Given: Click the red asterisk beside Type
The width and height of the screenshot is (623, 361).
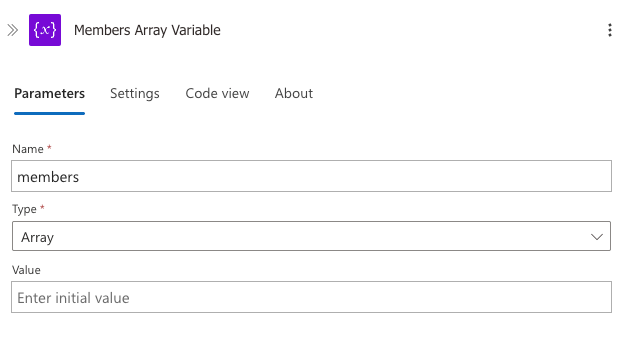Looking at the screenshot, I should pos(42,207).
